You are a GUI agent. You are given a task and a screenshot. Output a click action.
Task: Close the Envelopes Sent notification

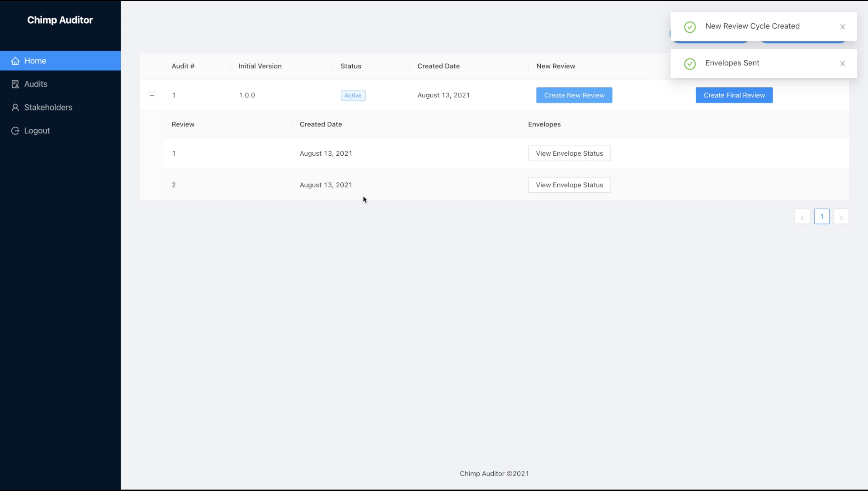coord(842,63)
